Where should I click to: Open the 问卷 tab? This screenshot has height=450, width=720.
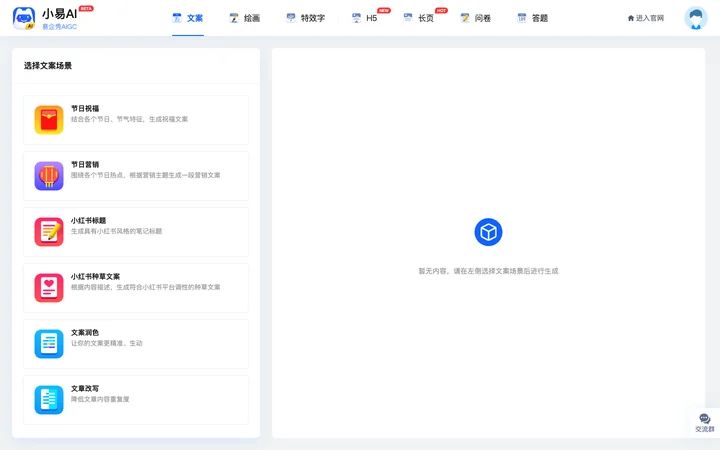483,18
